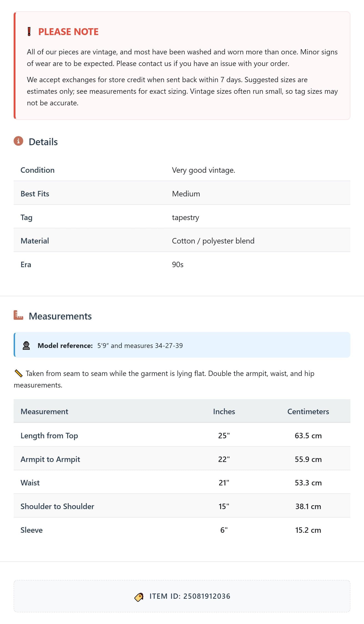The height and width of the screenshot is (624, 364).
Task: Click the yellow ruler emoji icon
Action: click(x=18, y=373)
